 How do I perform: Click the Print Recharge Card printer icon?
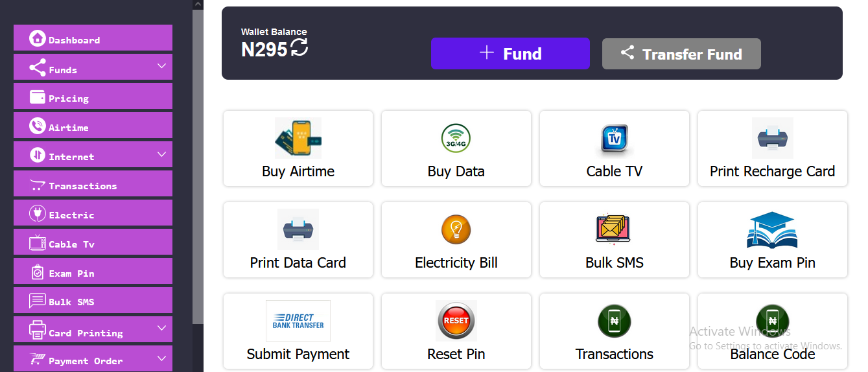pos(772,138)
